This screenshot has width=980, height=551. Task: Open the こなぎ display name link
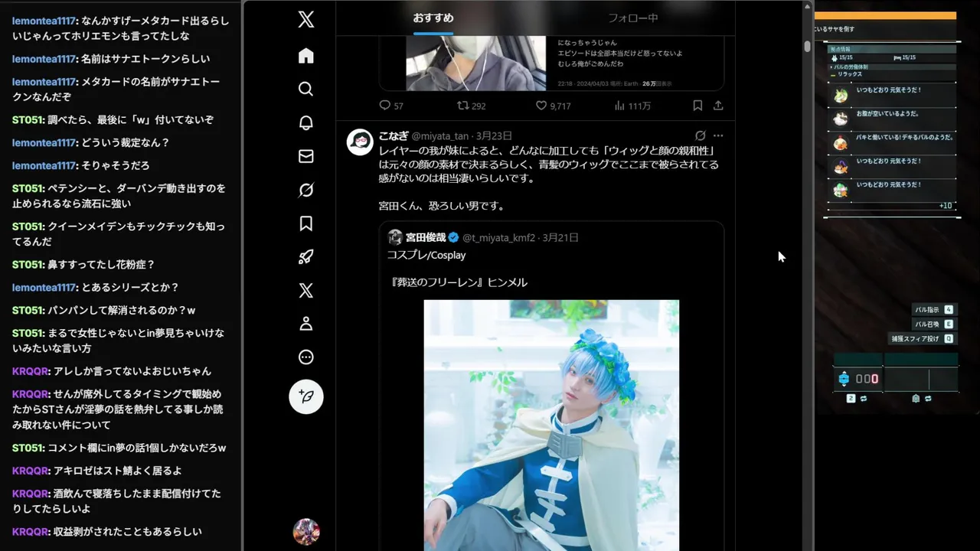(x=394, y=136)
